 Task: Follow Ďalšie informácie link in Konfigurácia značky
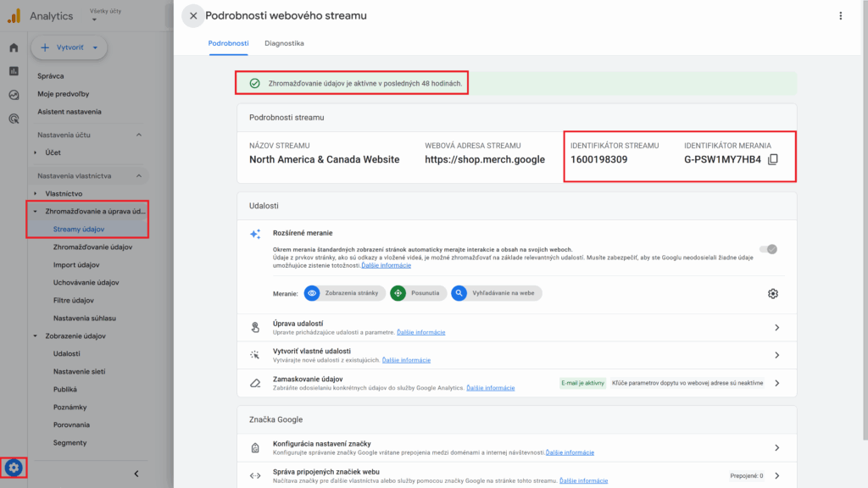(570, 452)
